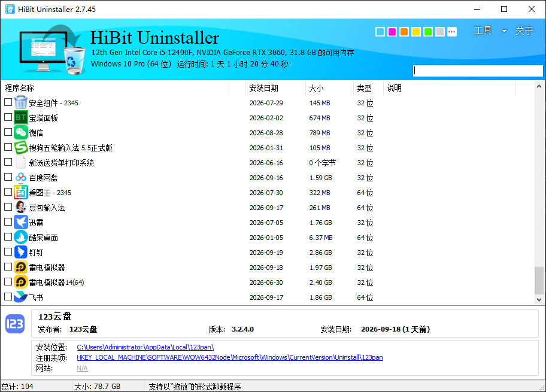Screen dimensions: 546x392
Task: Check the box next to 百度网盘
Action: click(x=8, y=177)
